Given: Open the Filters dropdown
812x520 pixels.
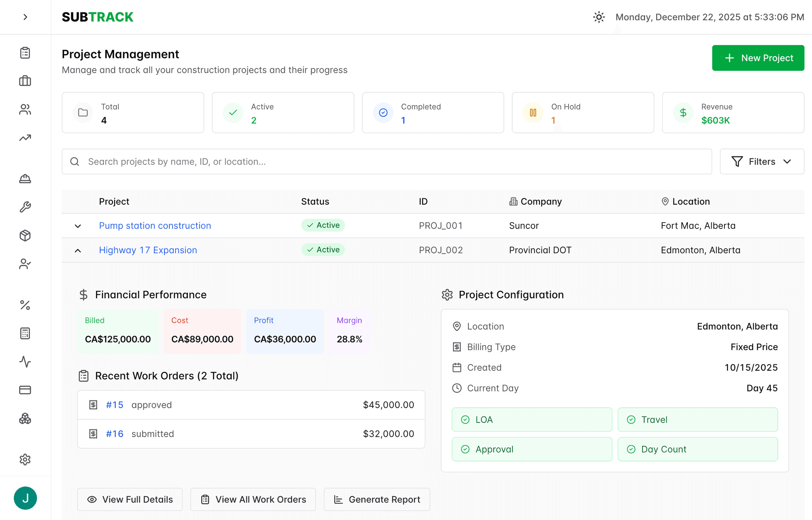Looking at the screenshot, I should tap(761, 162).
